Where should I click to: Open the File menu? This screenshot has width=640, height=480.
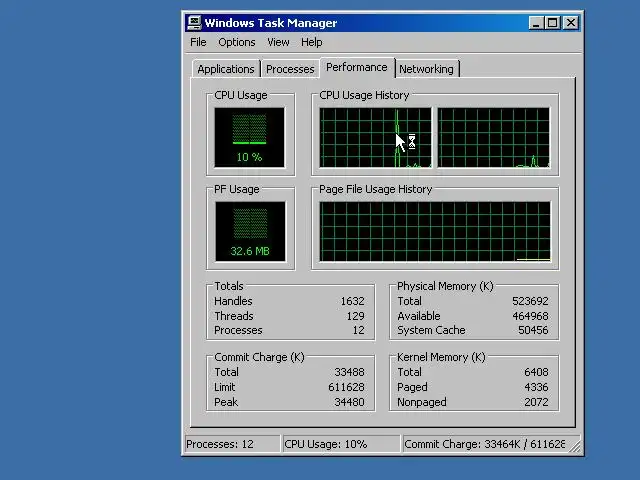tap(198, 42)
